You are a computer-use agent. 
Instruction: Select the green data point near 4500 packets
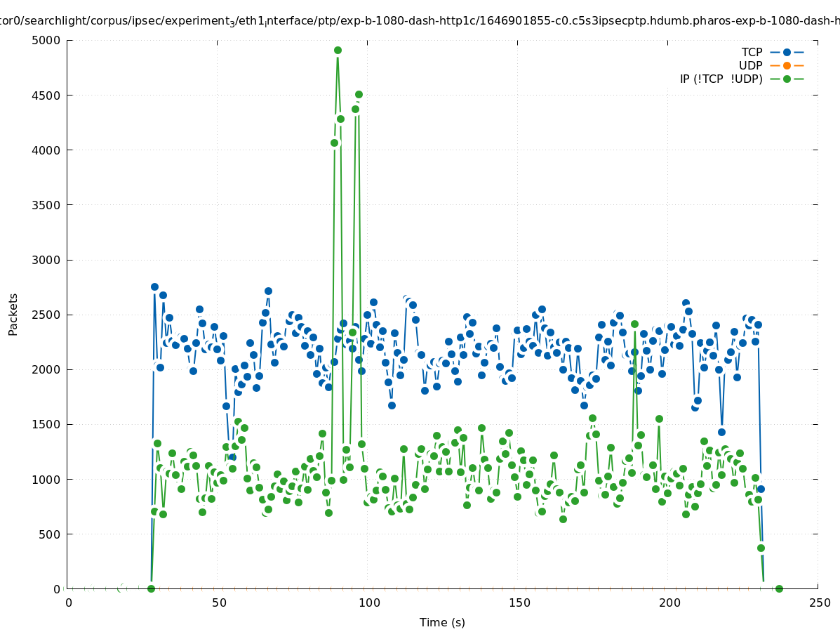pos(359,94)
